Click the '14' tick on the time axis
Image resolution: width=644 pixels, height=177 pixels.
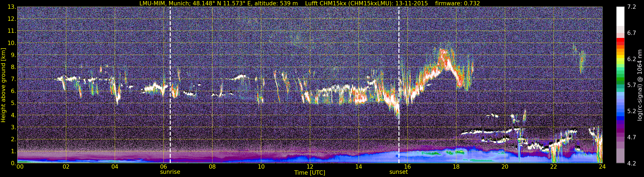(x=358, y=167)
